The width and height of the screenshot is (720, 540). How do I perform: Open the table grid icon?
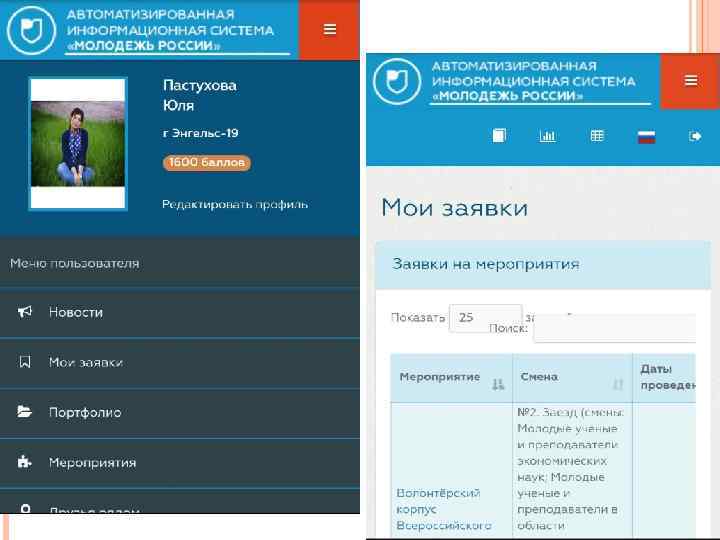(x=597, y=136)
